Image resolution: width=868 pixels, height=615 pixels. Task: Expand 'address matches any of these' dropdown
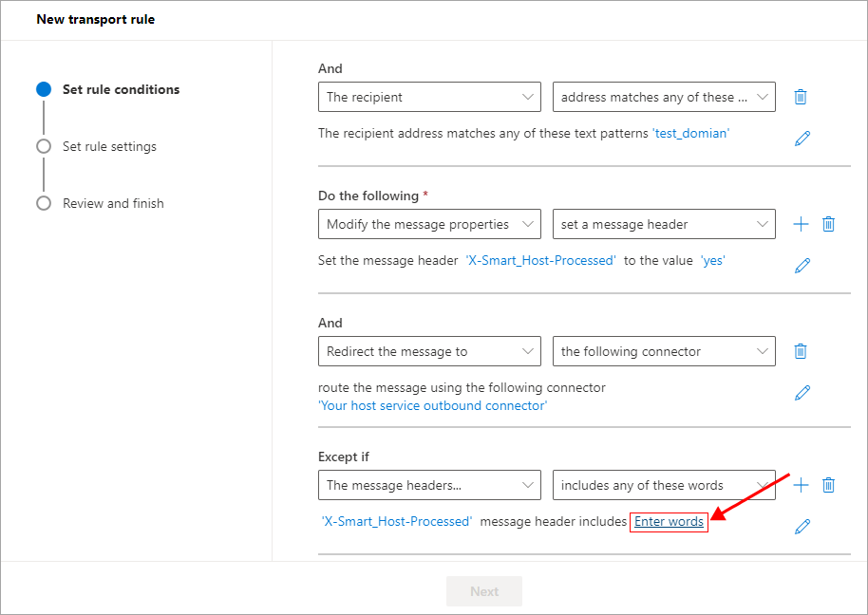pos(664,97)
